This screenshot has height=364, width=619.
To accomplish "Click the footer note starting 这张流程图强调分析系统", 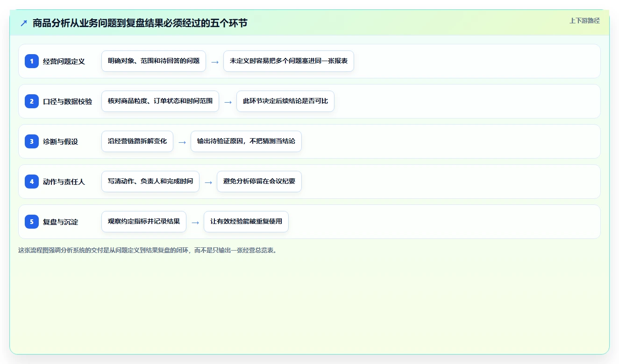I will 149,250.
